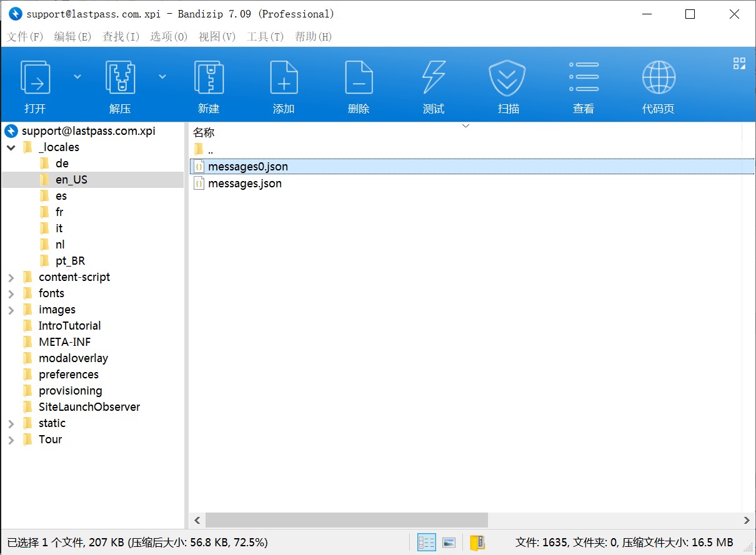Image resolution: width=756 pixels, height=555 pixels.
Task: Expand the images folder node
Action: pyautogui.click(x=11, y=310)
